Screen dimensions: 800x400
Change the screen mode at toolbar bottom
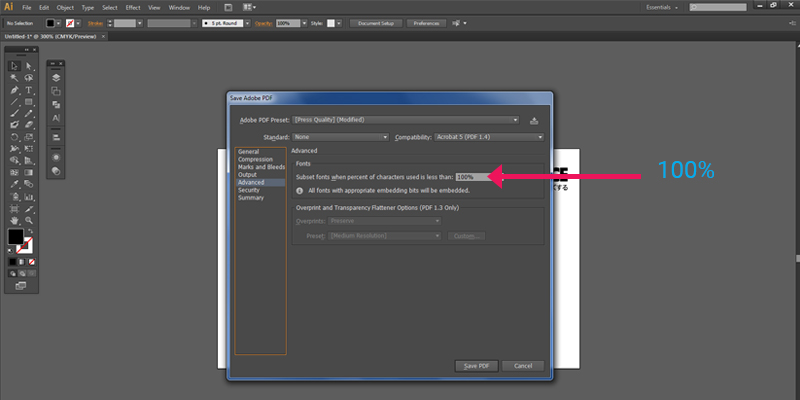[20, 286]
